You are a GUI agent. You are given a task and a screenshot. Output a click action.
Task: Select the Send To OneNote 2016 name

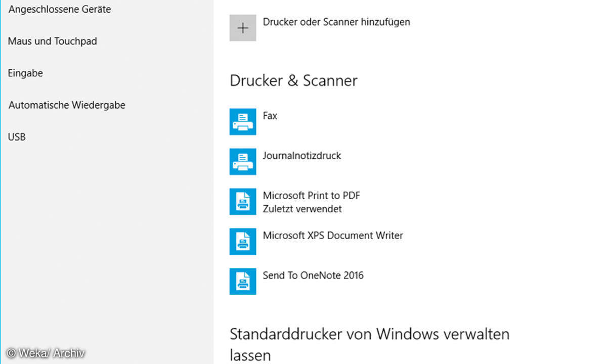click(313, 276)
